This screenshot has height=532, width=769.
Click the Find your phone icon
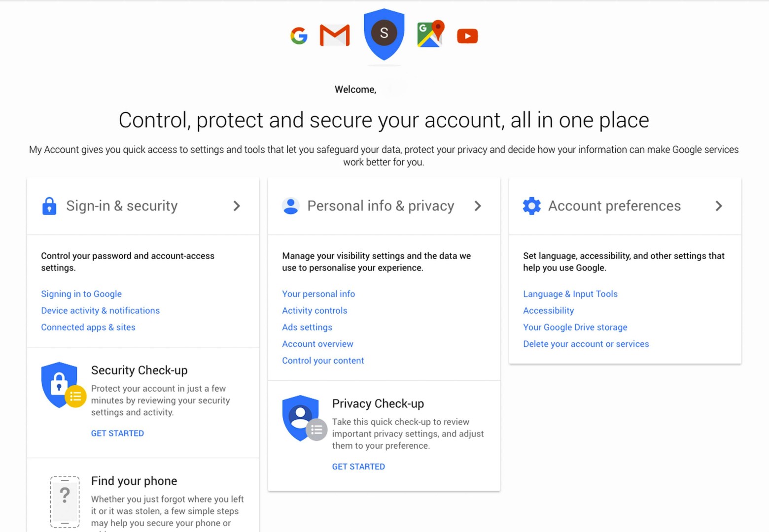[65, 501]
